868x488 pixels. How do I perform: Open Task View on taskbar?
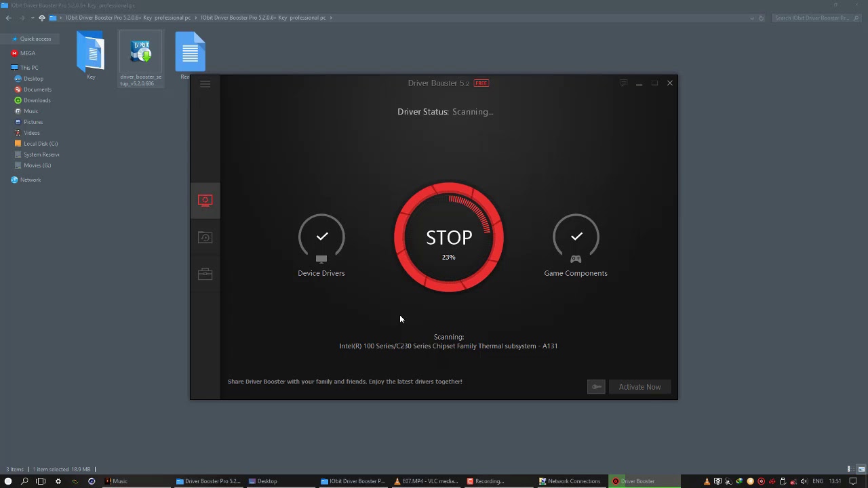[x=41, y=481]
